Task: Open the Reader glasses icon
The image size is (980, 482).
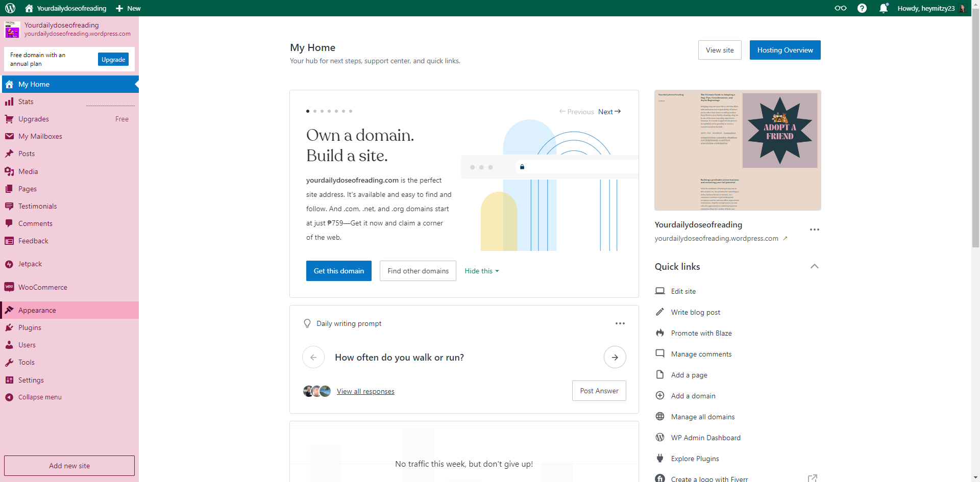Action: click(x=841, y=8)
